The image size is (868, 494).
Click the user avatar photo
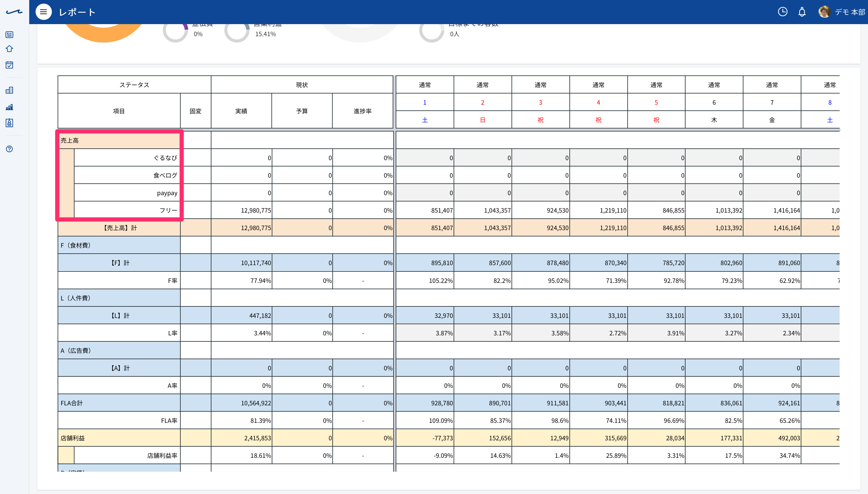[x=824, y=12]
